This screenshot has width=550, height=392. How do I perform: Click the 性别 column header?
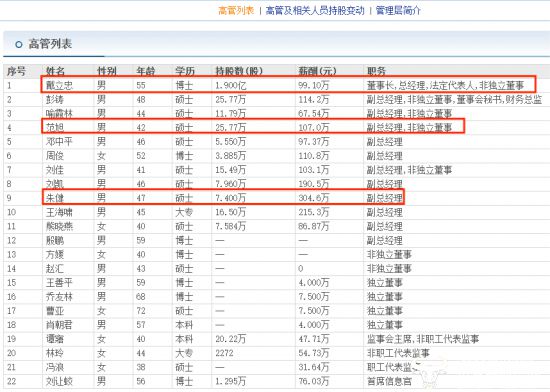coord(107,71)
